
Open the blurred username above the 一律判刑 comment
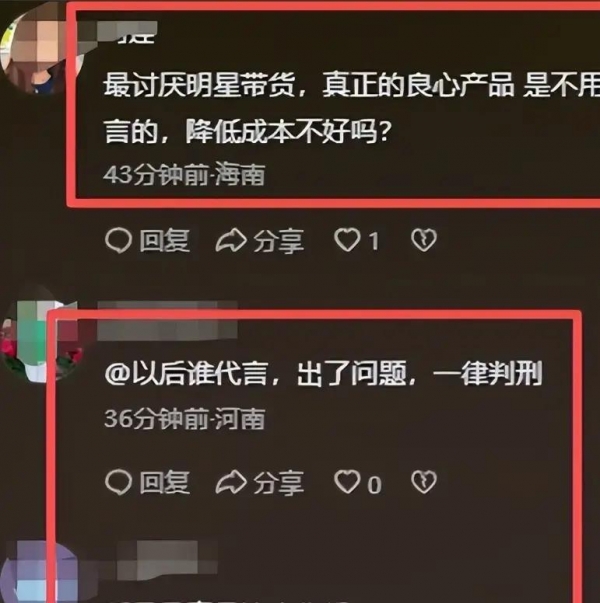click(x=167, y=321)
